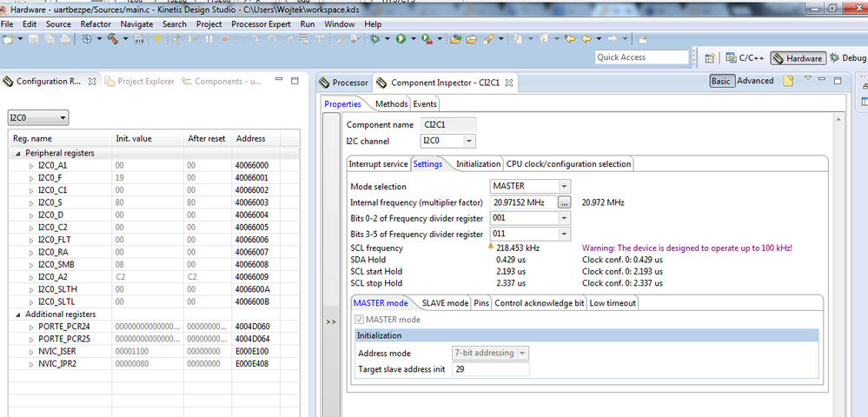868x417 pixels.
Task: Click the green Run play icon
Action: pos(401,39)
